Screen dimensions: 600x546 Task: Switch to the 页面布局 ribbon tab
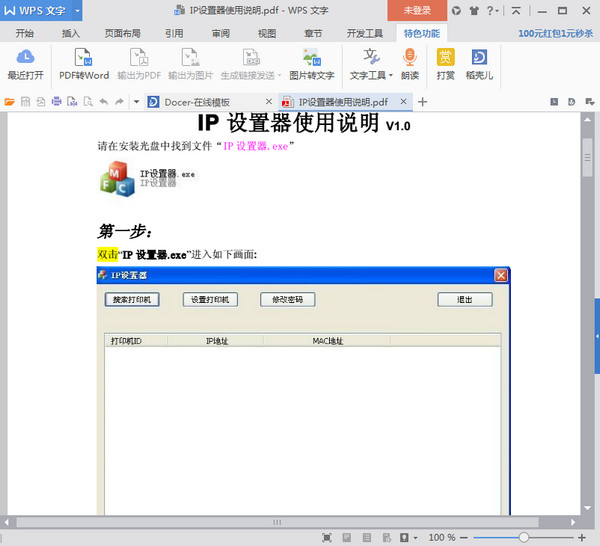click(x=122, y=34)
